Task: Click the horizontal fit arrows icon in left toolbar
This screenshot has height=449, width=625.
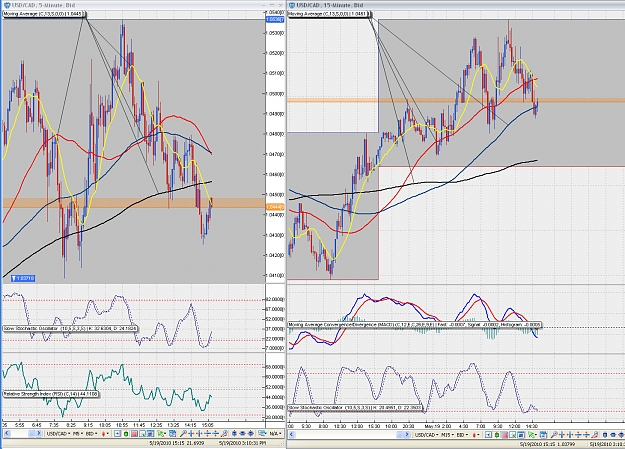Action: pos(242,433)
